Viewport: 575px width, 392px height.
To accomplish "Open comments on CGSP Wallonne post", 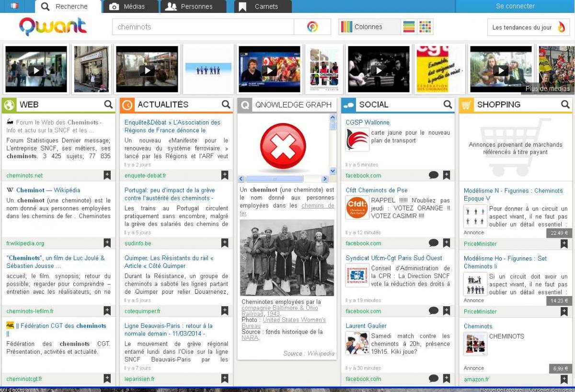I will [x=434, y=175].
